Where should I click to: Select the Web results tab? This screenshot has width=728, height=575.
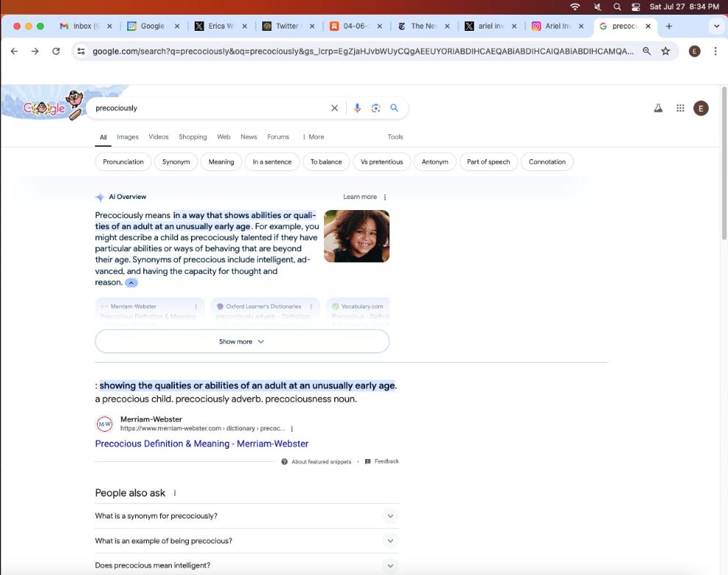point(223,137)
